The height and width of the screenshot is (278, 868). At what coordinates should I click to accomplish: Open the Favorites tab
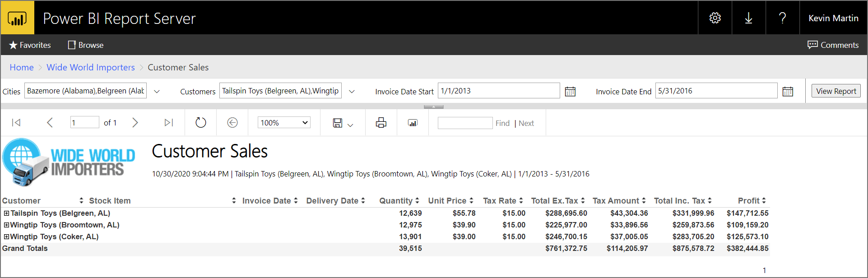(30, 45)
